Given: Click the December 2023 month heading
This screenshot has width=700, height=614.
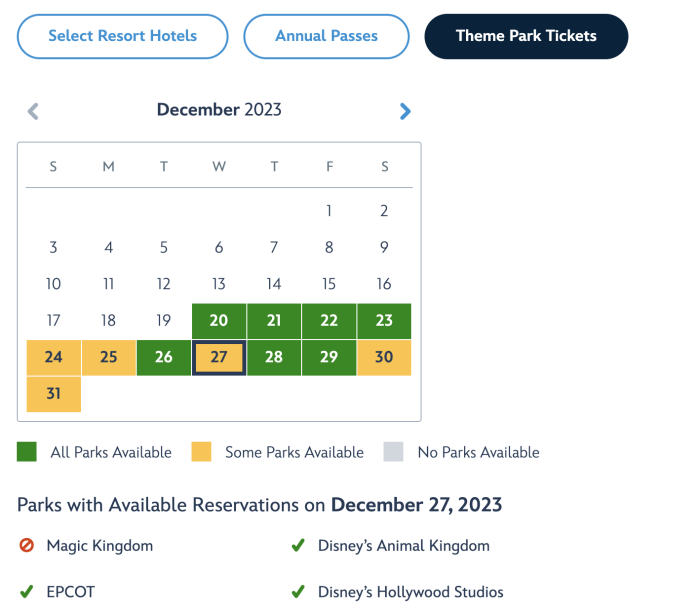Looking at the screenshot, I should point(219,110).
